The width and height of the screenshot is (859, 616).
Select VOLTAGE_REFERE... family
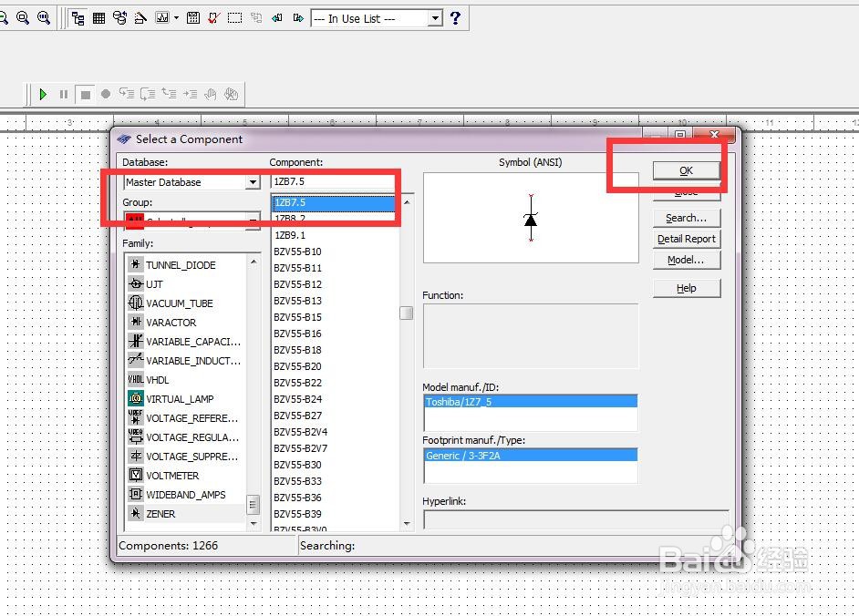pos(185,418)
